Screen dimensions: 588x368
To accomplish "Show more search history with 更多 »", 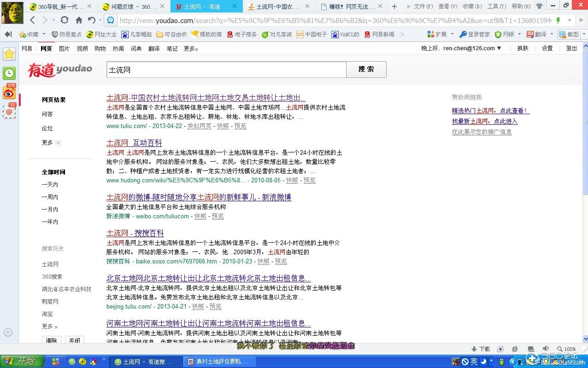I will [50, 326].
